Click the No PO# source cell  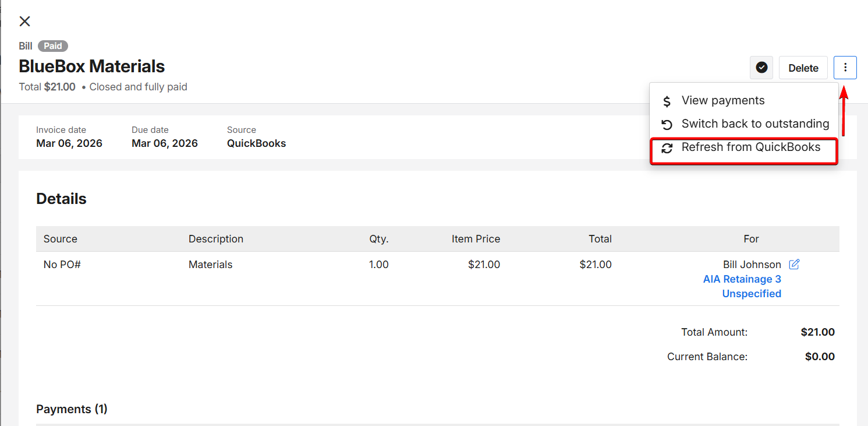pos(62,265)
